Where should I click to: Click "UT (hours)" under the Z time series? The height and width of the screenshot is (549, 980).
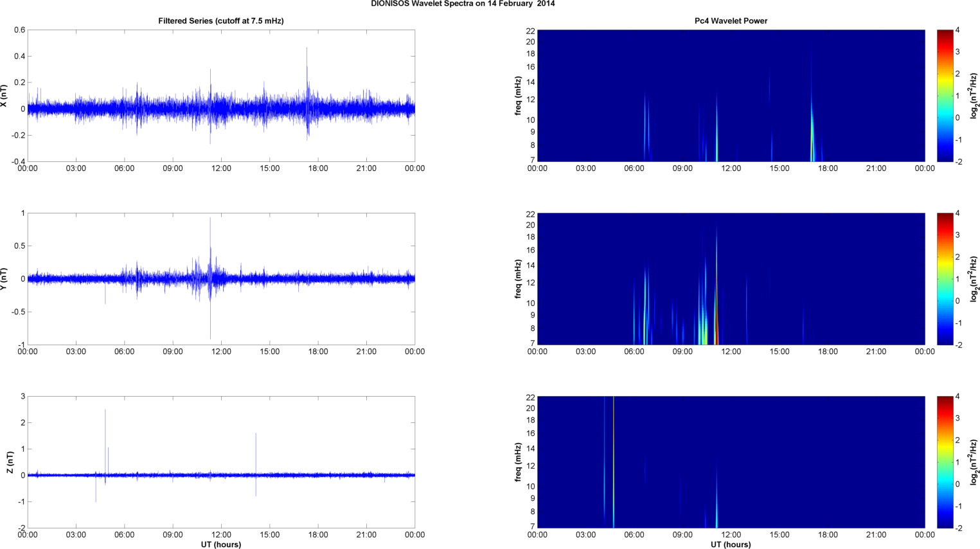point(221,544)
